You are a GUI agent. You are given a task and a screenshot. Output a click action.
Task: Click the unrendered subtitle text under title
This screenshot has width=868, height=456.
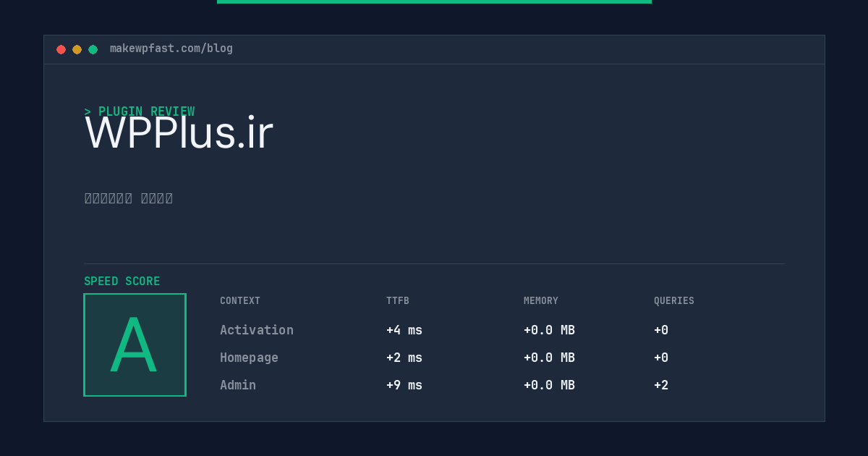129,198
